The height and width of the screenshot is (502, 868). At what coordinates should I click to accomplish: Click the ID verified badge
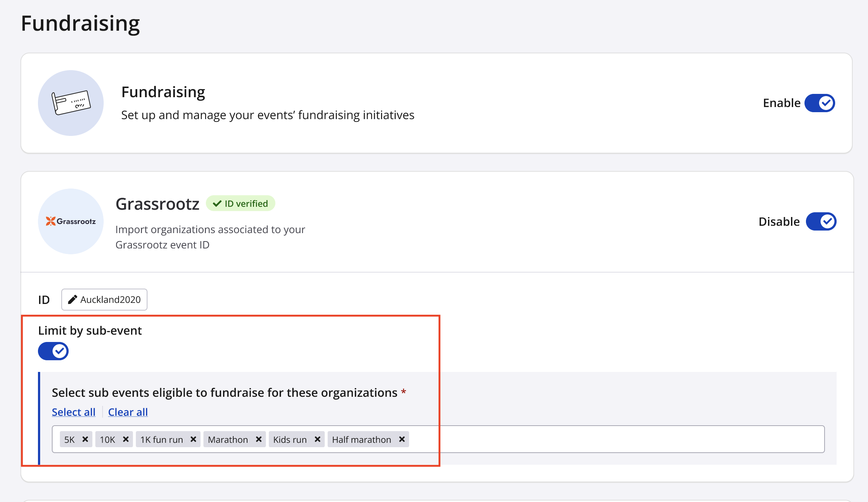[241, 204]
